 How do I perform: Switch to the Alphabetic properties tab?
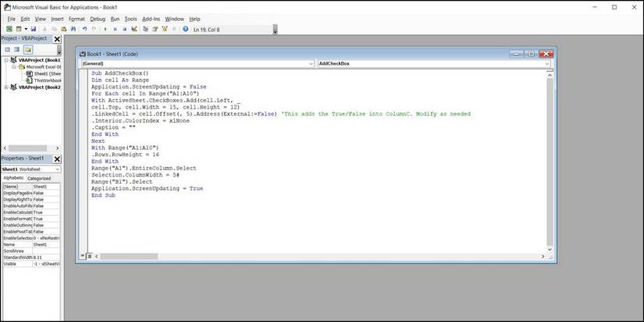coord(13,178)
